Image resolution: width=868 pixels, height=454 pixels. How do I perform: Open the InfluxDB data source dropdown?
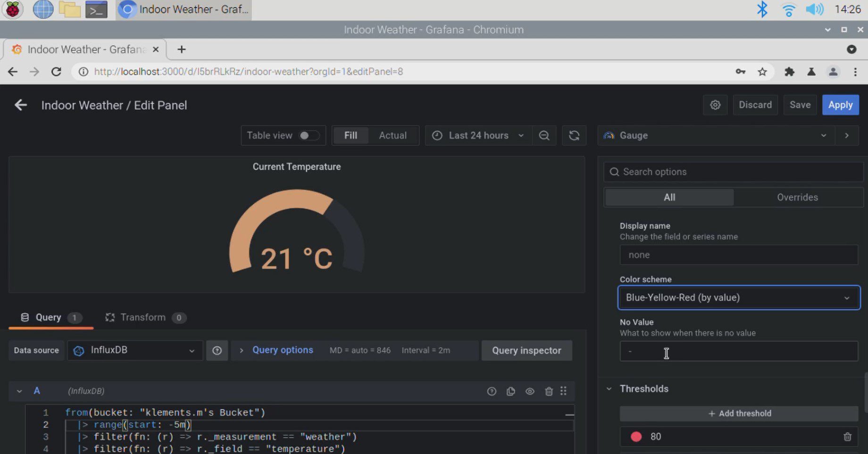coord(135,350)
